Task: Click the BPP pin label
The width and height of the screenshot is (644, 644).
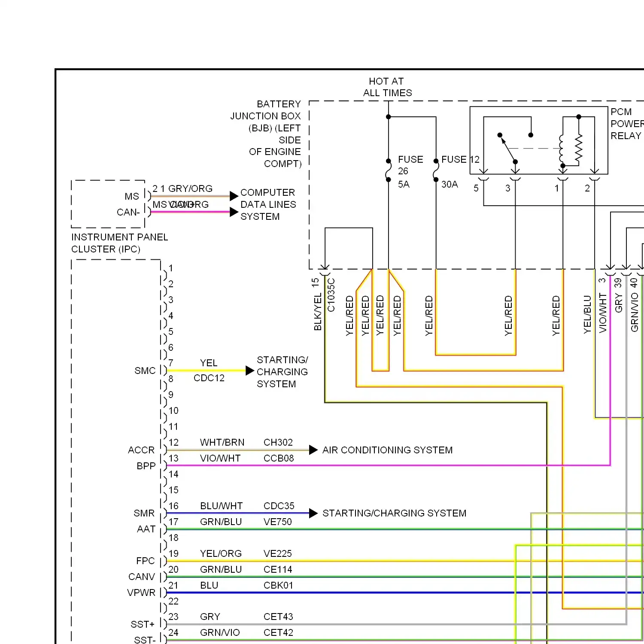Action: (146, 466)
